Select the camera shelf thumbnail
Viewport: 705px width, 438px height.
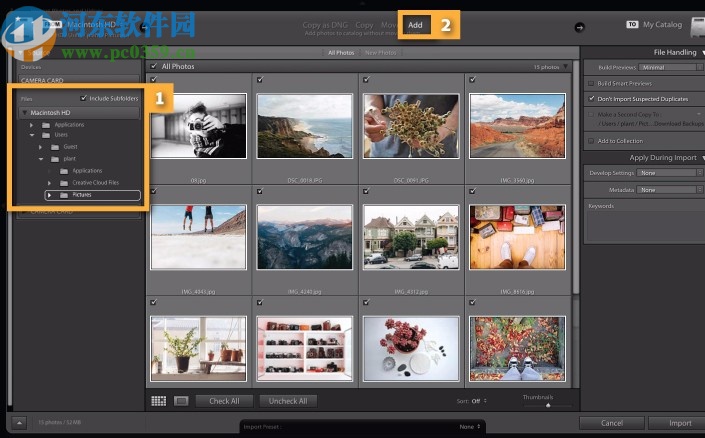coord(305,349)
